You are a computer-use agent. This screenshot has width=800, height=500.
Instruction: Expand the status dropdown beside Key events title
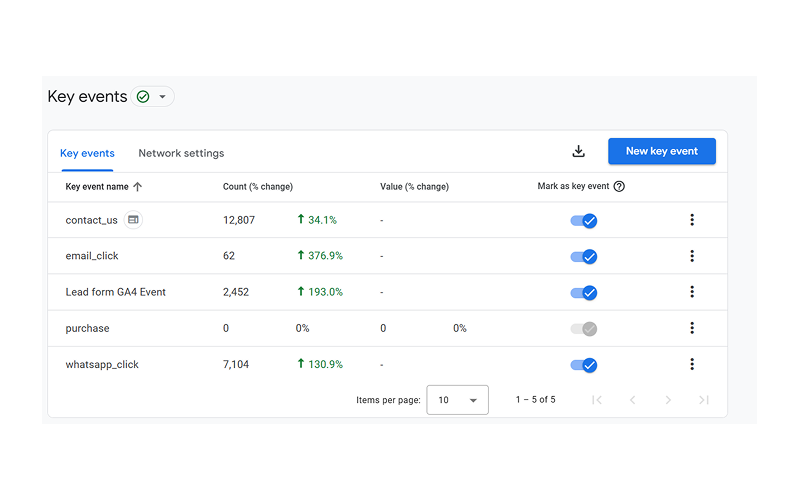pyautogui.click(x=153, y=97)
